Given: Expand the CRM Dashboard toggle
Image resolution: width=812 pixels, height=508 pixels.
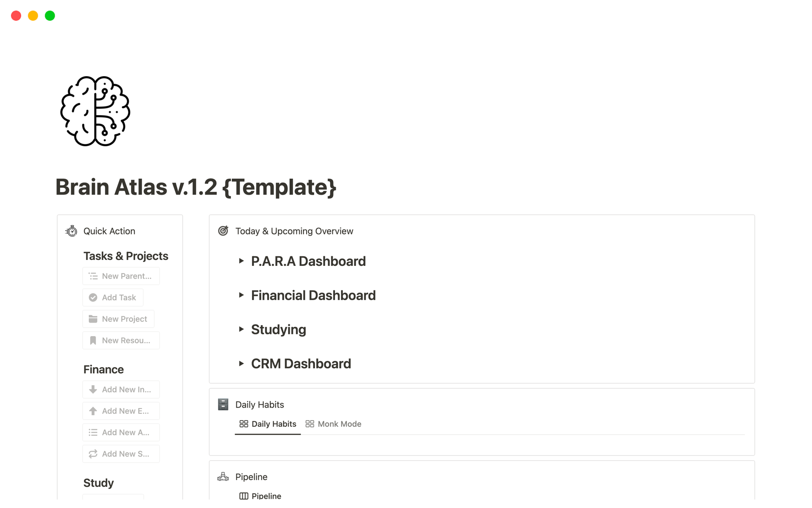Looking at the screenshot, I should point(241,364).
